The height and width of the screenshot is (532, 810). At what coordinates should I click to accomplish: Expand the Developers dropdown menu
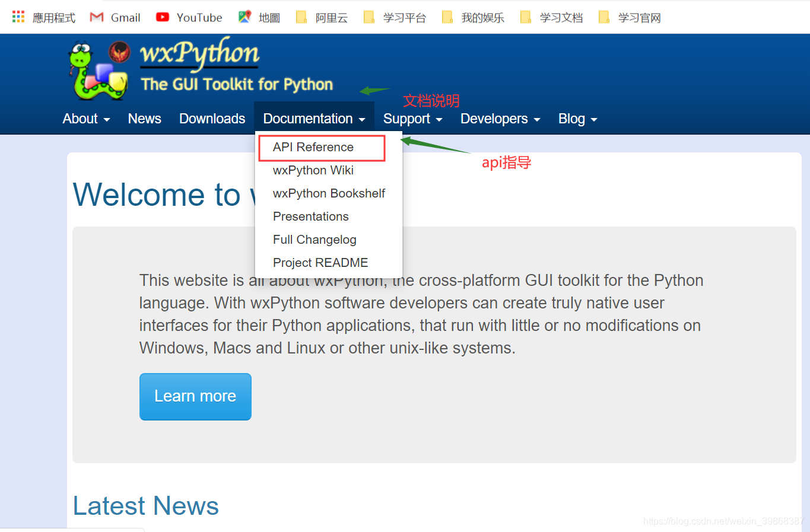[x=500, y=119]
